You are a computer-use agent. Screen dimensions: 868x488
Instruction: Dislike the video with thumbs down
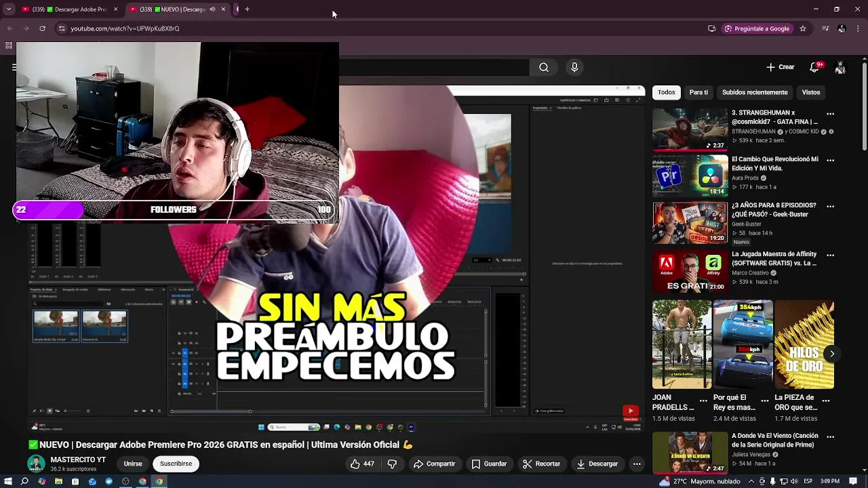tap(392, 464)
